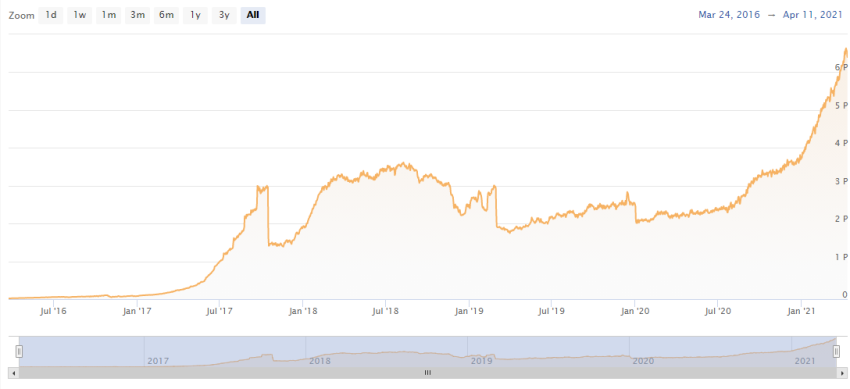Screen dimensions: 850x389
Task: Click the Apr 11, 2021 end date field
Action: (812, 15)
